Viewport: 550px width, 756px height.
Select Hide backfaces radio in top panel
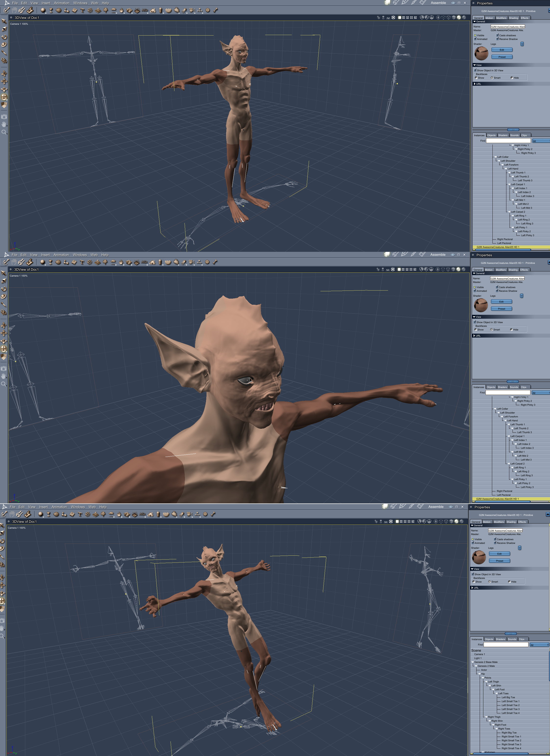click(512, 78)
